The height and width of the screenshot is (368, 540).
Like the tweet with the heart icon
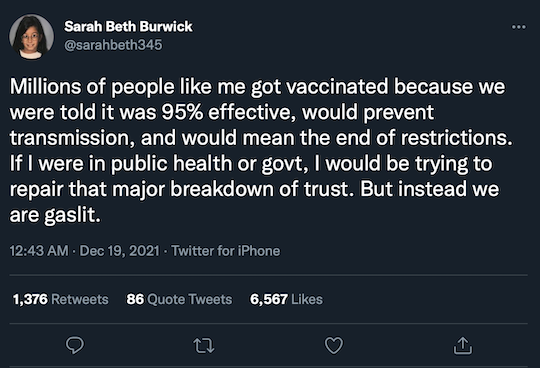coord(334,345)
